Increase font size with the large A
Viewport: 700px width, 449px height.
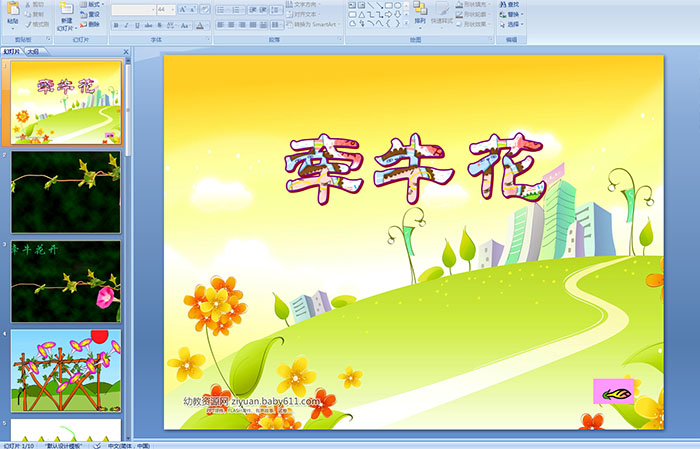coord(183,9)
